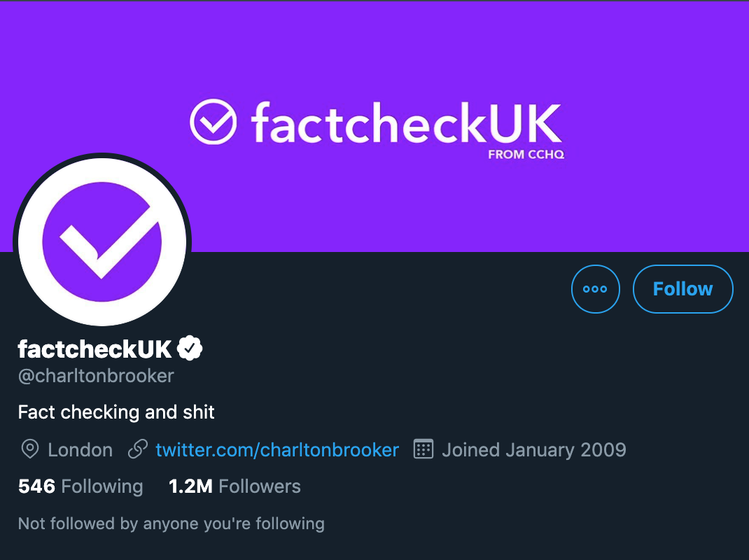View the 1.2M Followers list

[234, 486]
